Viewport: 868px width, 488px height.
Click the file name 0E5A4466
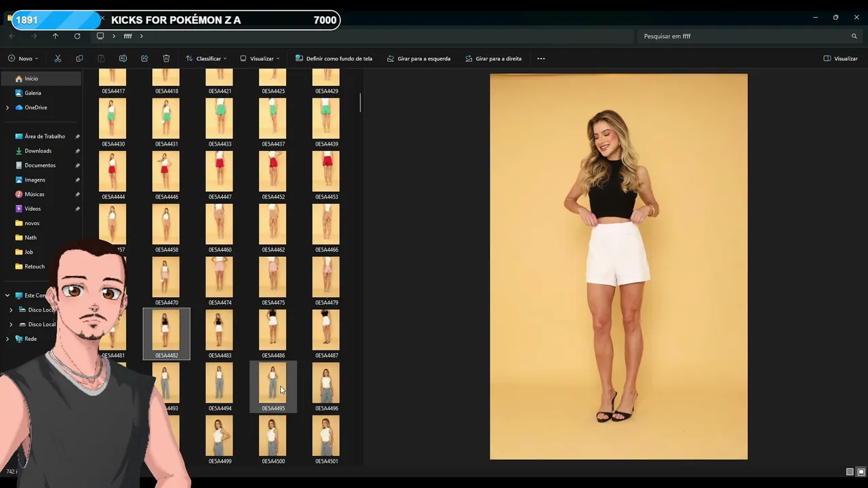point(327,250)
